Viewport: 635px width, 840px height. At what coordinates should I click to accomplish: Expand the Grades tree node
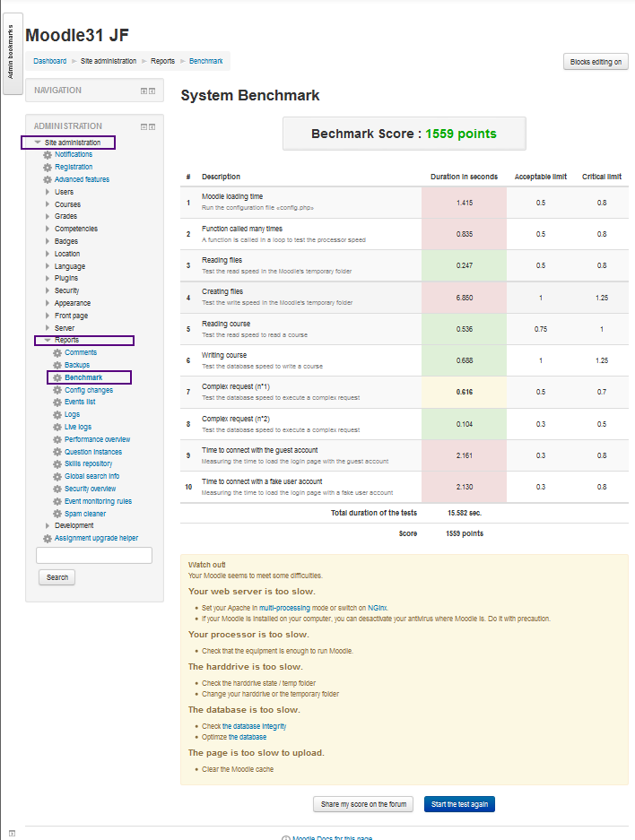[48, 216]
